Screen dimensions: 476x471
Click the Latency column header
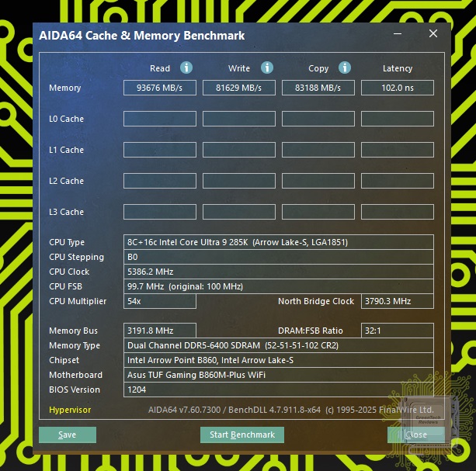tap(398, 68)
